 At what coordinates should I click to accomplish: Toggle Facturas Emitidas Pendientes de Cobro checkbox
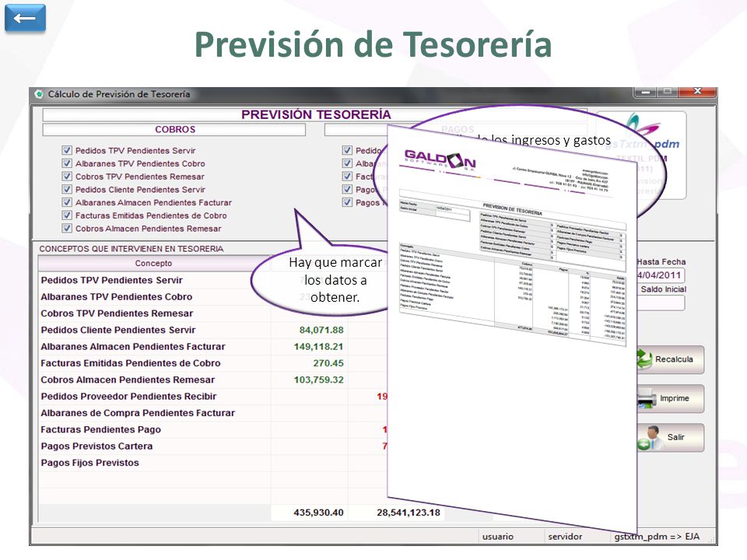(x=67, y=215)
